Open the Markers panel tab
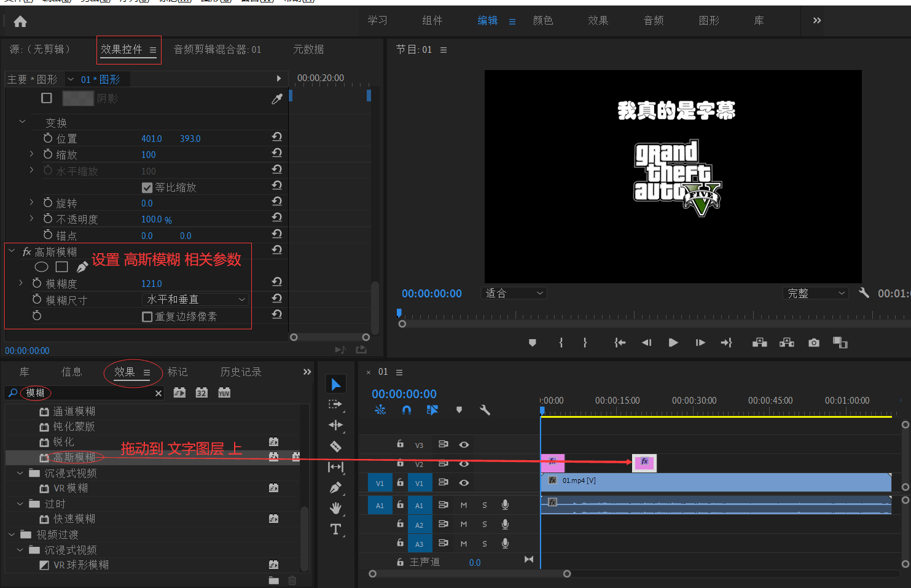 pyautogui.click(x=178, y=372)
